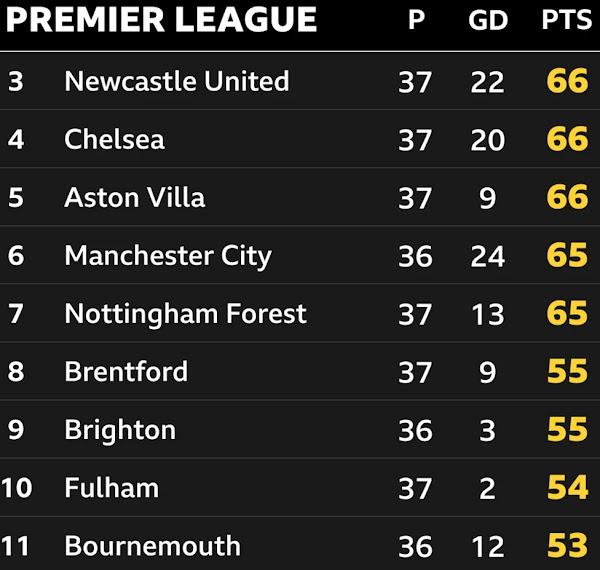The height and width of the screenshot is (570, 600).
Task: Click the Newcastle United team name
Action: click(177, 81)
